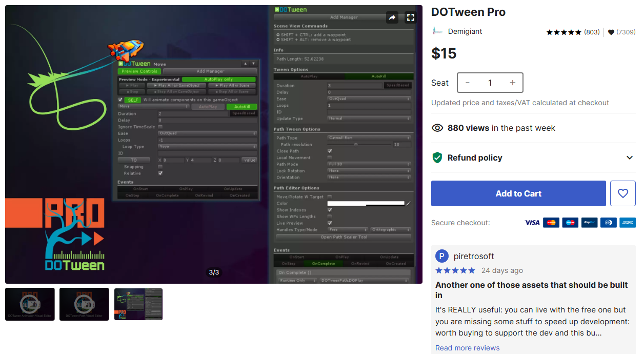
Task: Click the reviewer avatar letter P
Action: pos(442,256)
